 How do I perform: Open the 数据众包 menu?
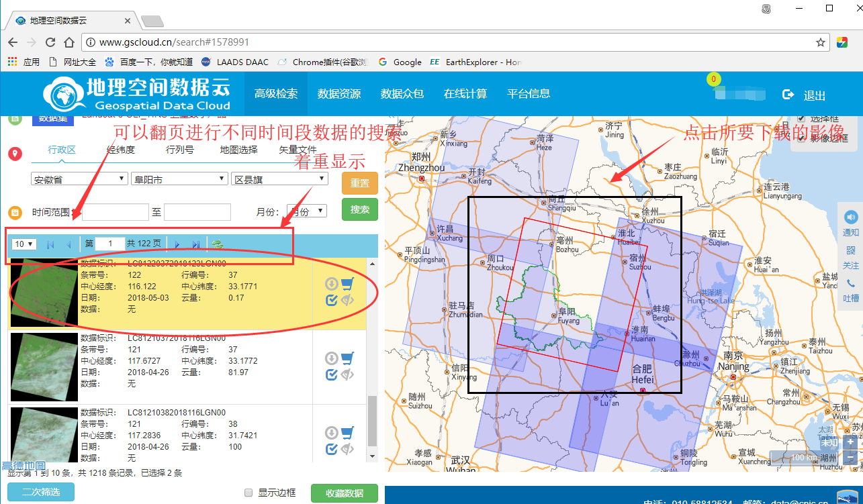[x=402, y=94]
